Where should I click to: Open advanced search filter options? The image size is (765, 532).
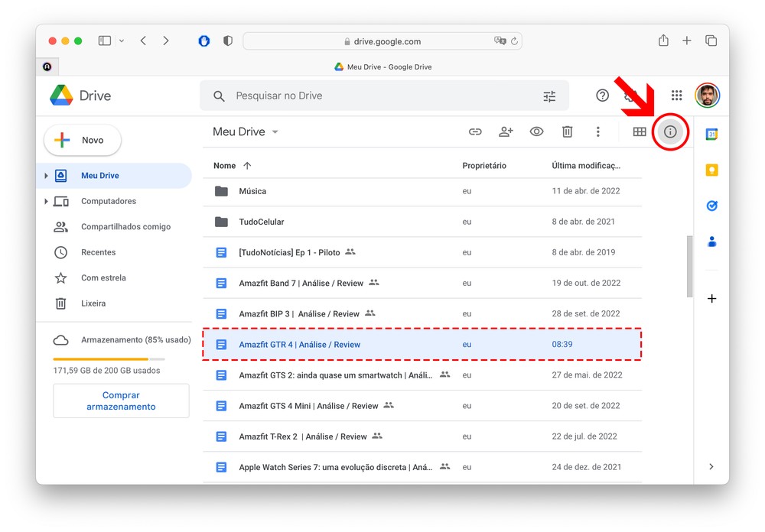pos(549,96)
